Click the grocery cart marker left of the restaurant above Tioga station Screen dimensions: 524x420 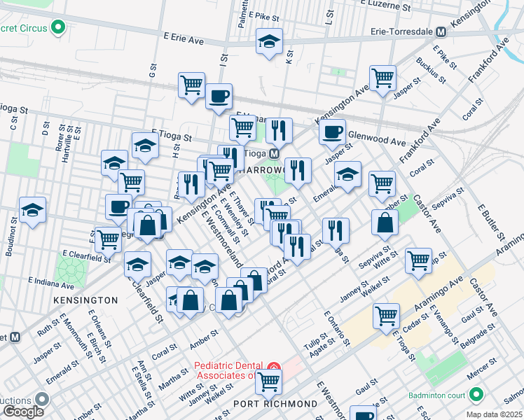pos(243,129)
